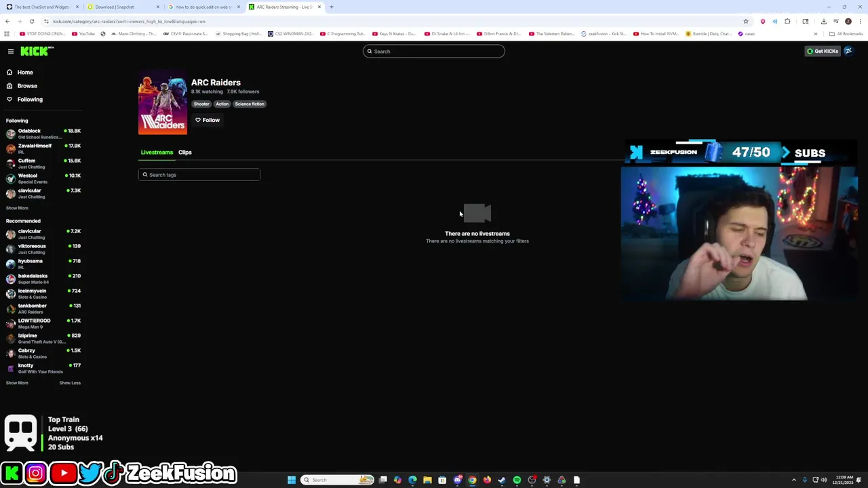Viewport: 868px width, 488px height.
Task: Open iceinmyvein channel in Recommended
Action: click(43, 293)
